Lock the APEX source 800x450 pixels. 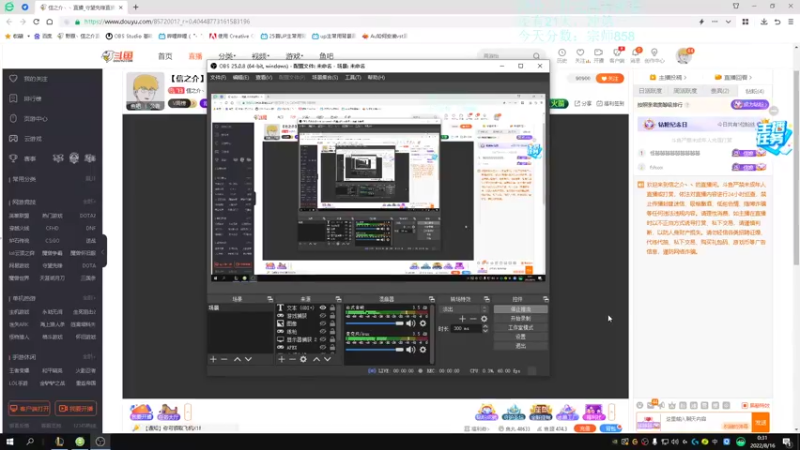click(x=332, y=347)
